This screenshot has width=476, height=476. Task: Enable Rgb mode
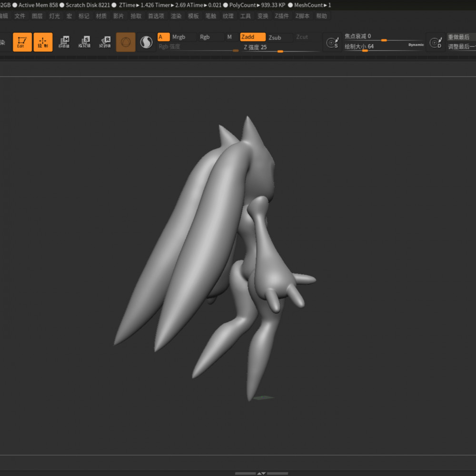211,37
